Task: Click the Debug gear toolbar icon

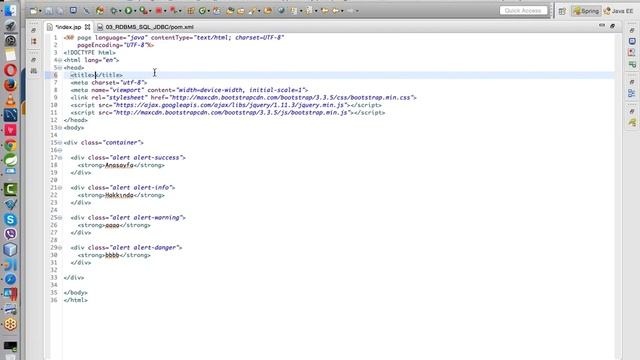Action: pos(114,11)
